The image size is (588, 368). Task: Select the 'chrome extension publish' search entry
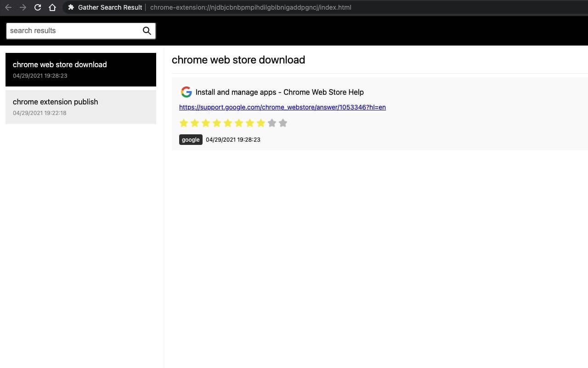81,107
